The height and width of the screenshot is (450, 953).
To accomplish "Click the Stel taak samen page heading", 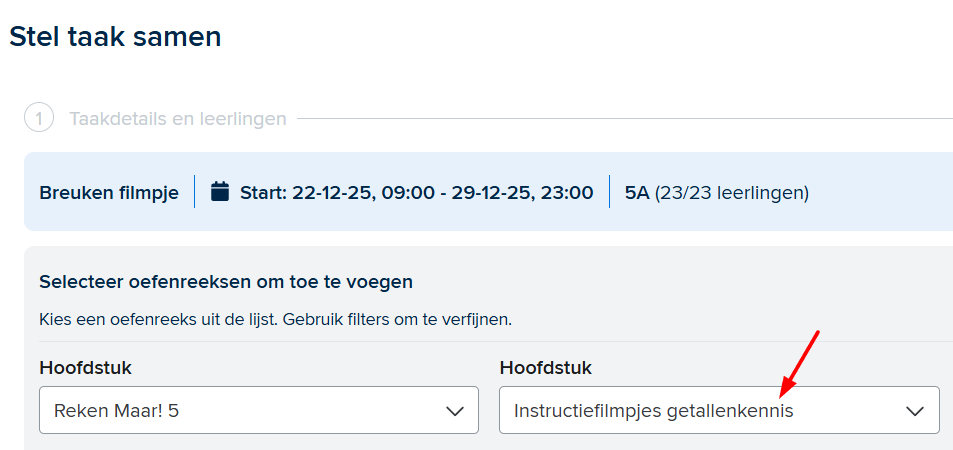I will click(115, 37).
